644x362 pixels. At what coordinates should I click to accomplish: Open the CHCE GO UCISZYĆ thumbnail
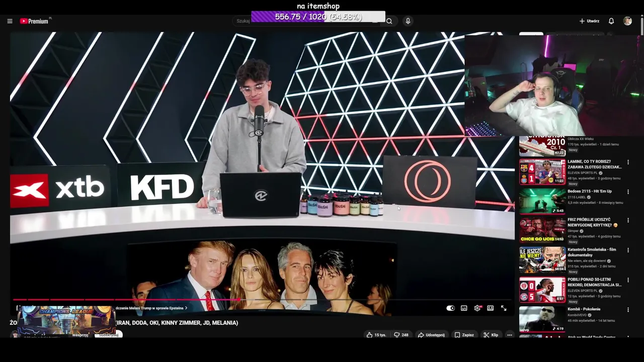coord(542,230)
